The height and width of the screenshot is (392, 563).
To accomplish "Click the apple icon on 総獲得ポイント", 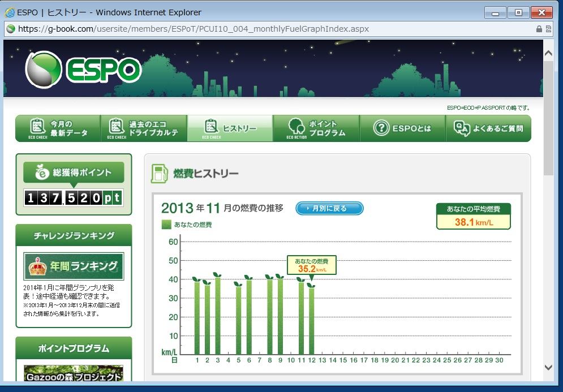I will 42,173.
